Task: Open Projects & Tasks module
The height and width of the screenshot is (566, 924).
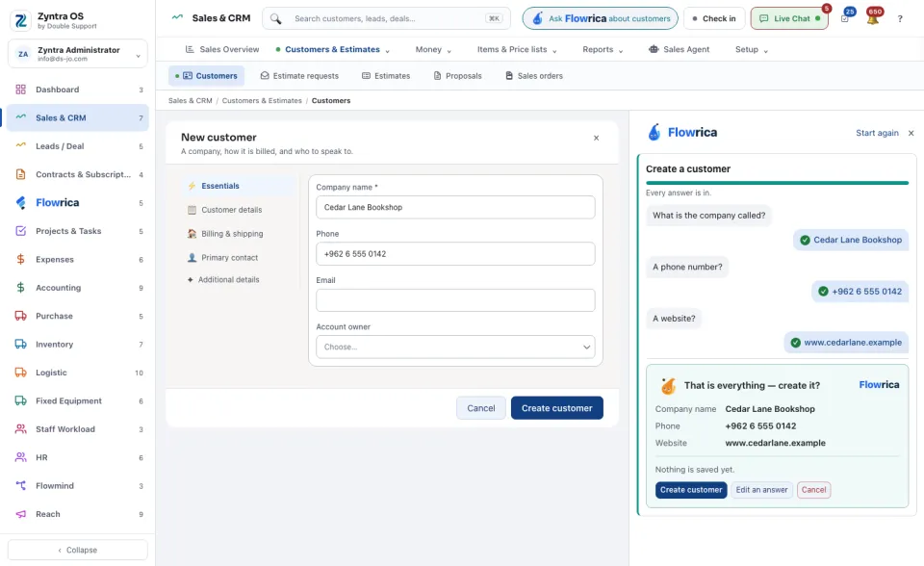Action: 78,231
